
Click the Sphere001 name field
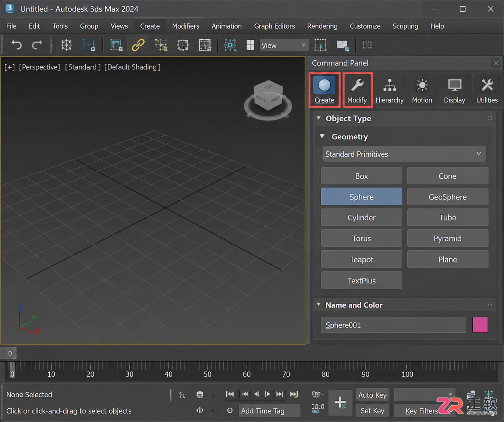(394, 325)
